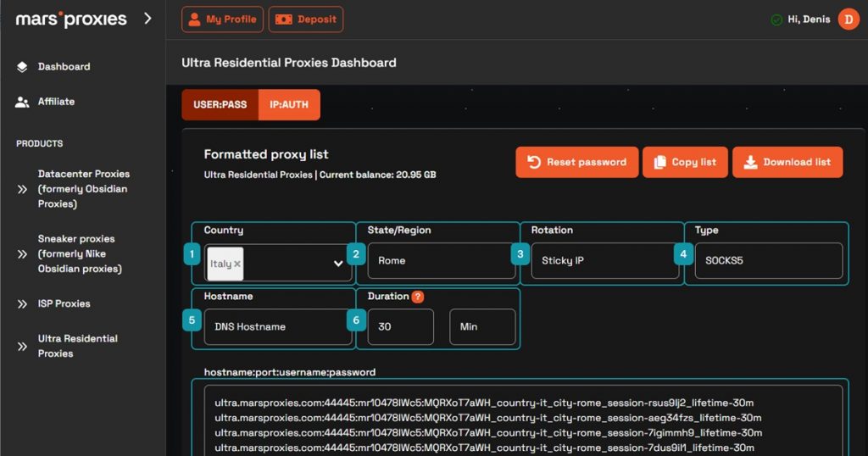Click the Hi, Denis greeting
Screen dimensions: 868x456
[x=809, y=19]
